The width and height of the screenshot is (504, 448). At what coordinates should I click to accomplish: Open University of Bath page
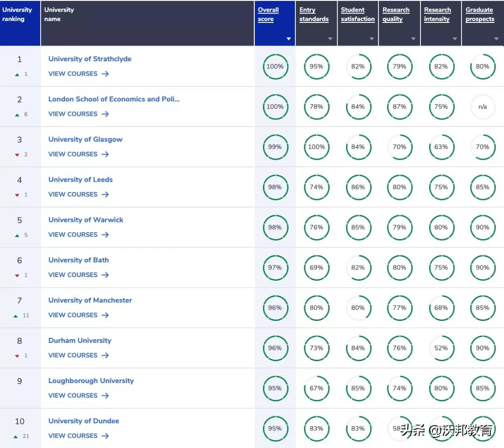click(78, 260)
